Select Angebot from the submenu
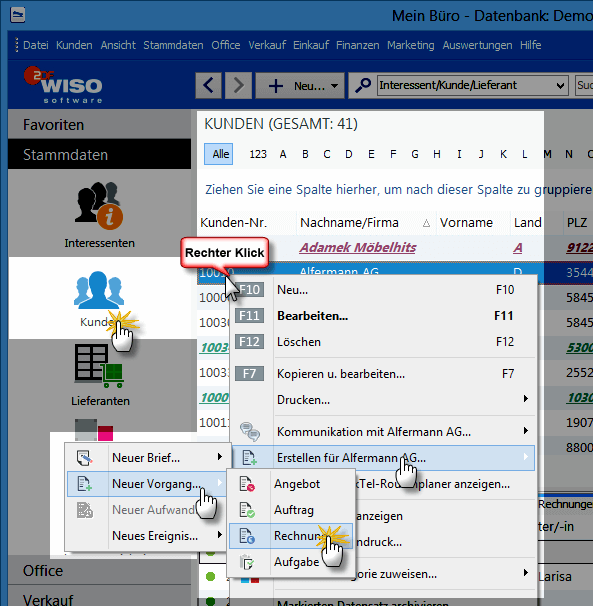This screenshot has width=593, height=606. (291, 483)
